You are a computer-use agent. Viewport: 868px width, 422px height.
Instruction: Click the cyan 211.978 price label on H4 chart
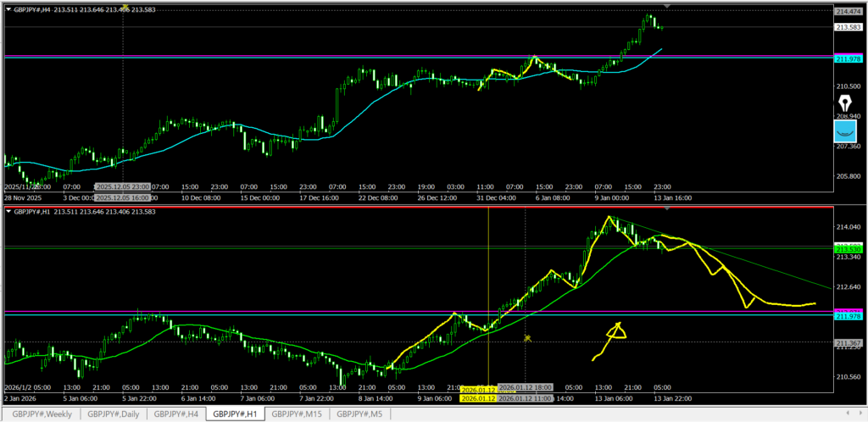tap(849, 58)
